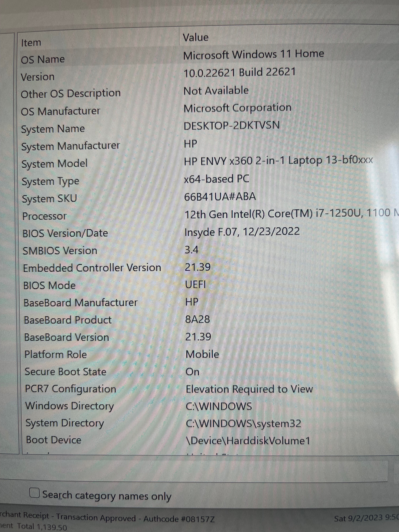Select the Windows Directory row
The height and width of the screenshot is (532, 399).
click(x=70, y=406)
